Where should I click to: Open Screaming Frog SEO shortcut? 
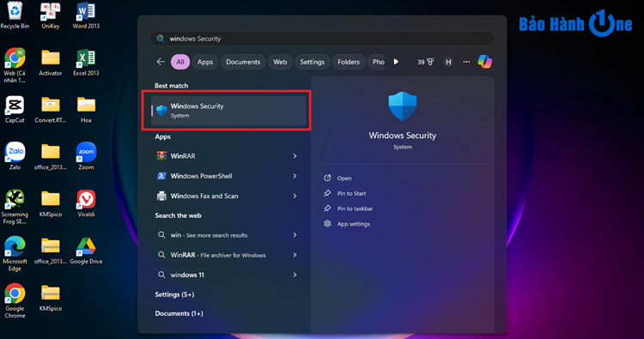(x=15, y=207)
